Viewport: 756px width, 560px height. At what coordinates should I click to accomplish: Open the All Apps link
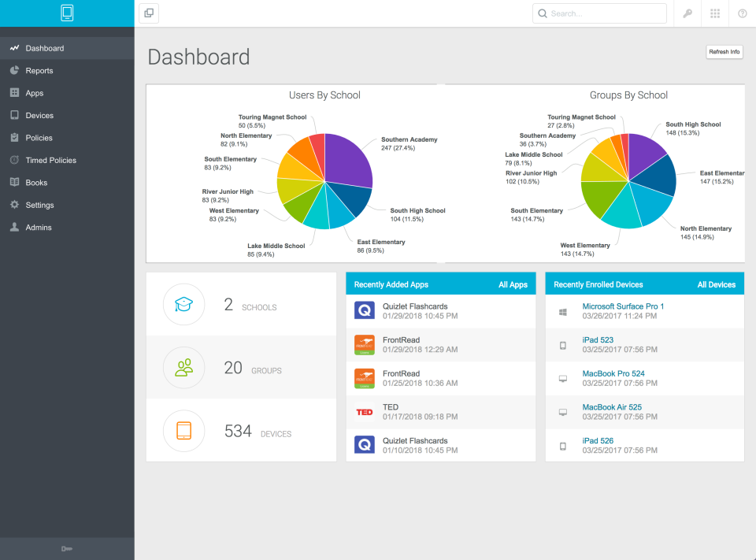513,284
